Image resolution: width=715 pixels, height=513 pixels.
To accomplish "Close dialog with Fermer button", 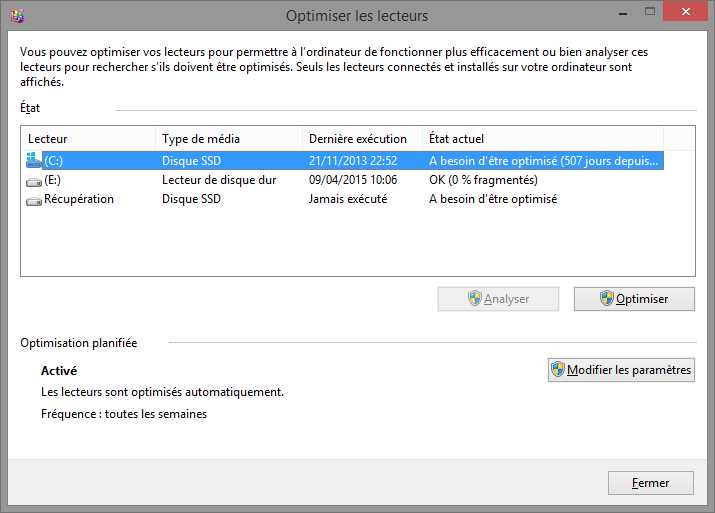I will click(x=651, y=483).
